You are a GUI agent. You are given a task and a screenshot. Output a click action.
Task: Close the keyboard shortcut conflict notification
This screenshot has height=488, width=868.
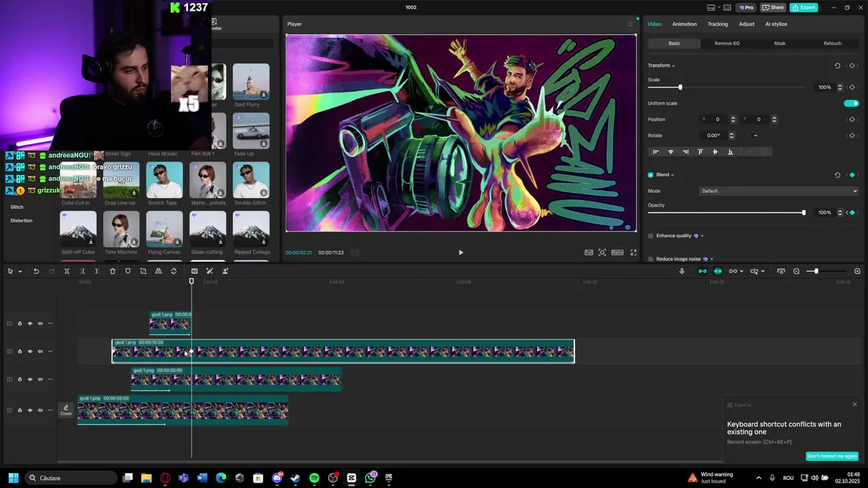click(854, 405)
